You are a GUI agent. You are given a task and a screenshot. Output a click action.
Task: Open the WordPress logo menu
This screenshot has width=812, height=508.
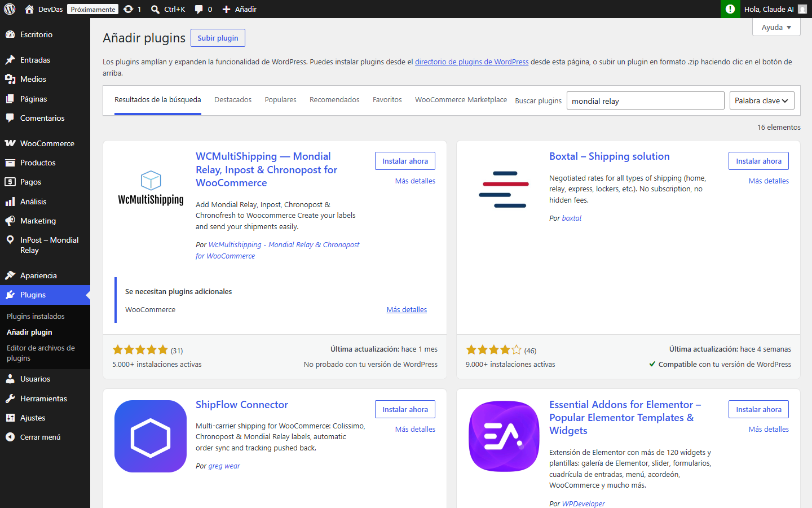pos(10,9)
